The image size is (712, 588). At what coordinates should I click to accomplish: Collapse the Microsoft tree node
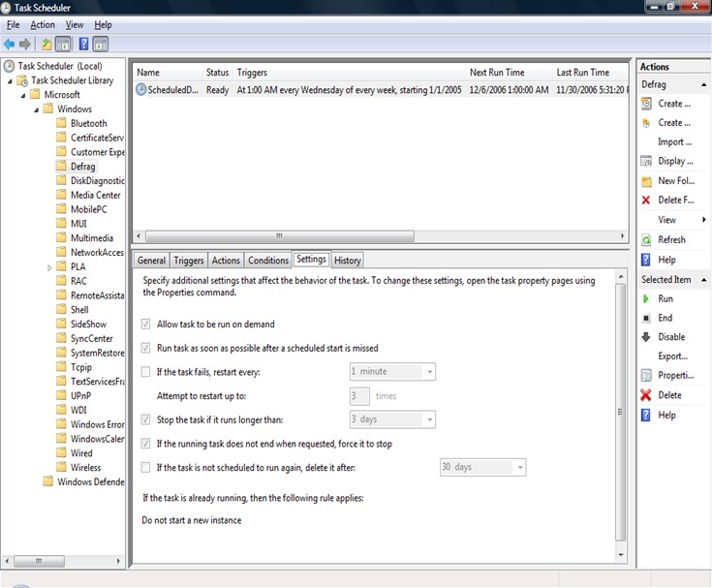pyautogui.click(x=22, y=95)
